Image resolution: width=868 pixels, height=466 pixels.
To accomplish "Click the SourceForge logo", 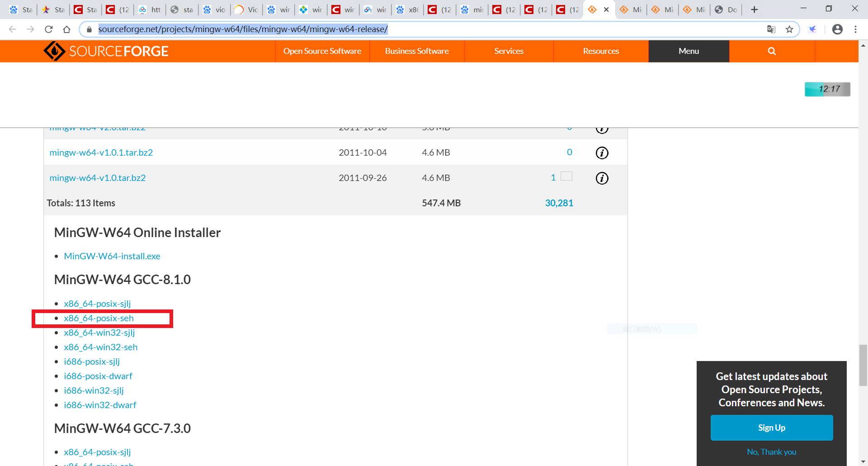I will coord(106,51).
